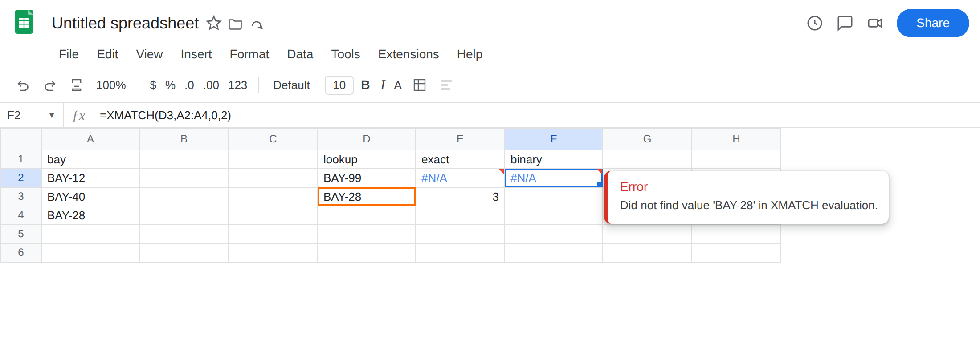The image size is (980, 356).
Task: Select cell containing BAY-99
Action: point(367,178)
